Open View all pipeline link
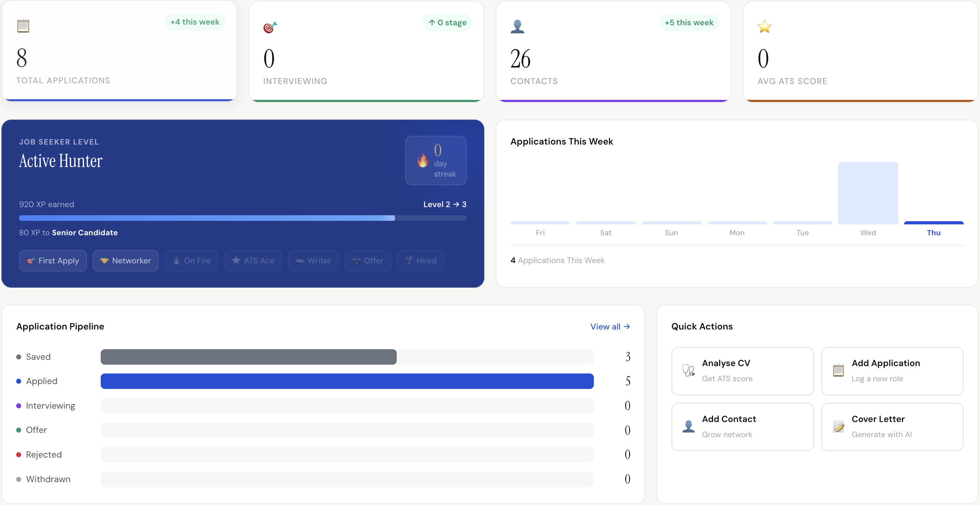Viewport: 980px width, 505px height. click(610, 326)
